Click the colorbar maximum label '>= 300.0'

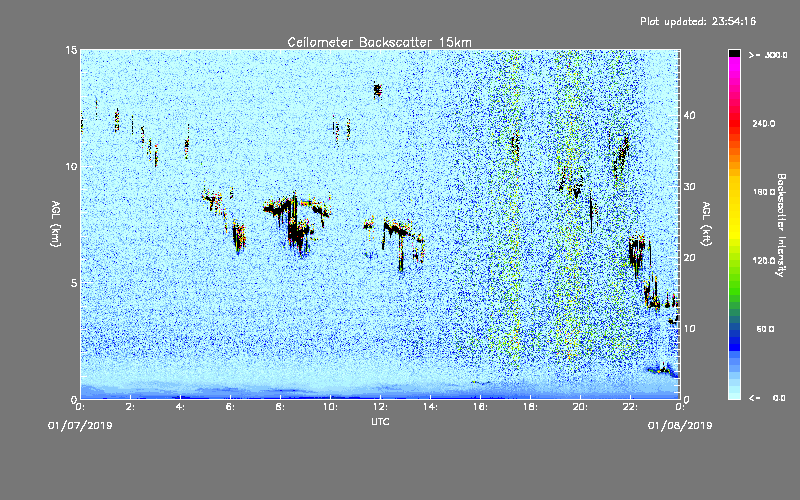[x=768, y=55]
